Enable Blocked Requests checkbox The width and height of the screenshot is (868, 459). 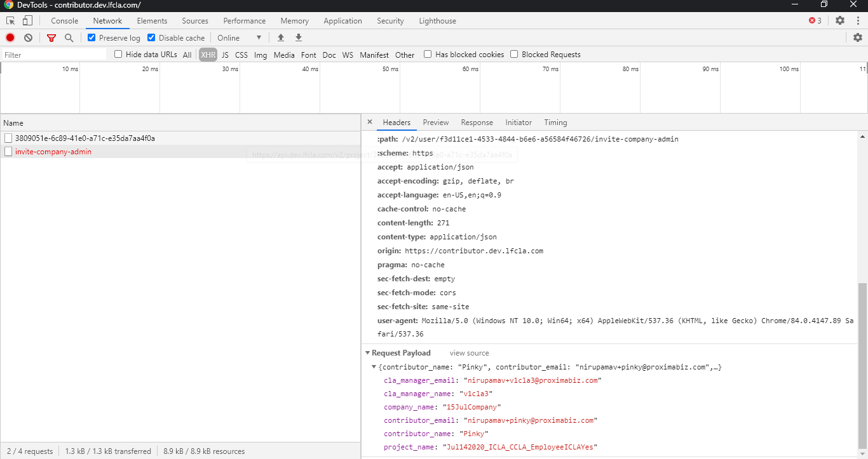514,54
